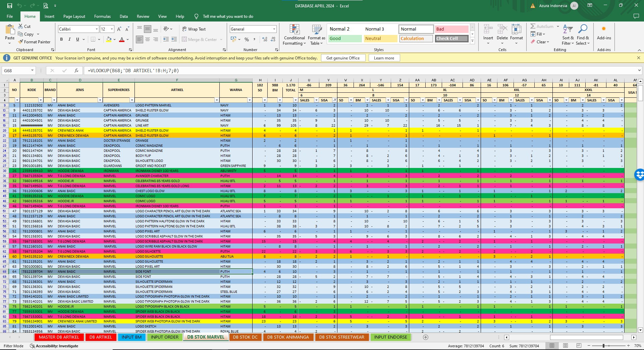Click the AutoSum sigma
This screenshot has height=350, width=644.
[x=533, y=26]
